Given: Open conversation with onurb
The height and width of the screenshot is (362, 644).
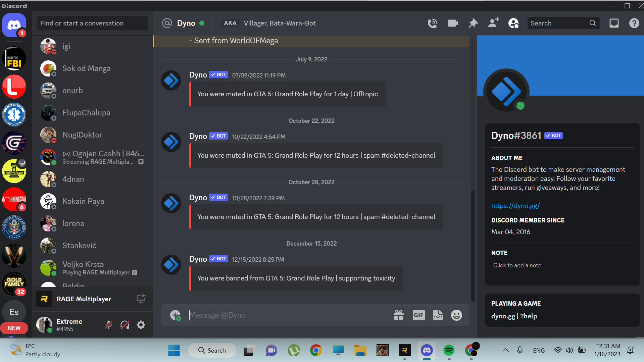Looking at the screenshot, I should coord(93,91).
